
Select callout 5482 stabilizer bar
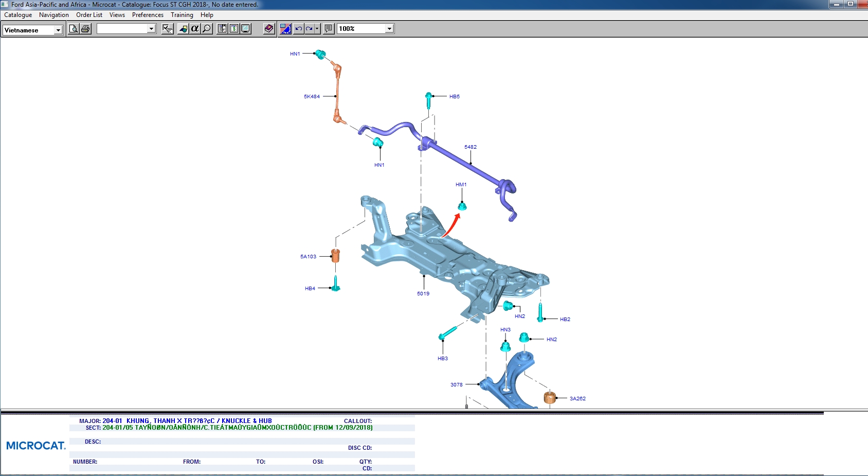coord(471,147)
